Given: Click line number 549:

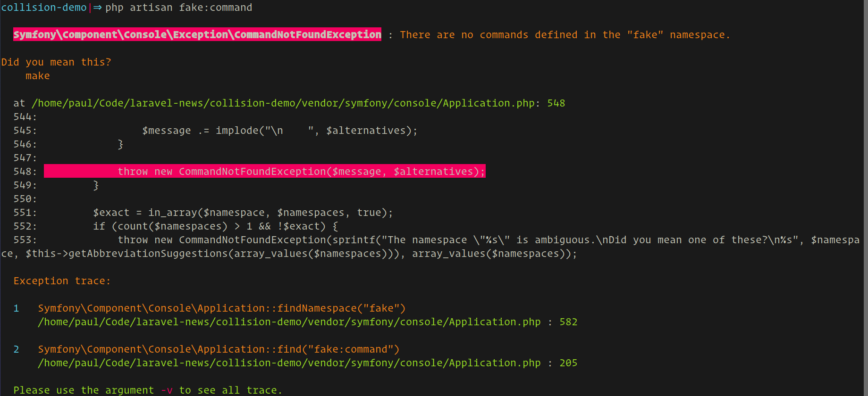Looking at the screenshot, I should pos(25,185).
